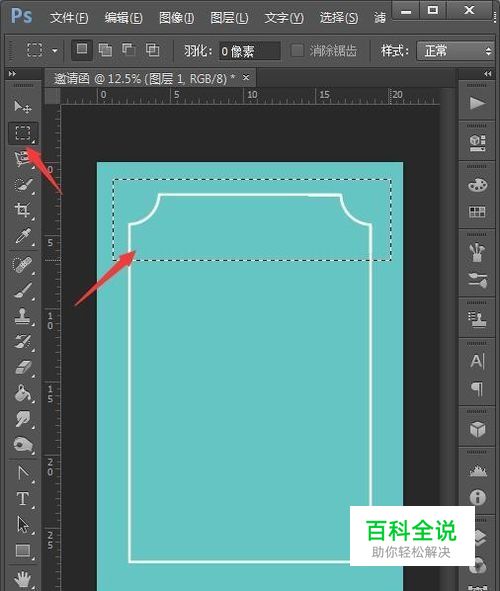500x591 pixels.
Task: Select the Smudge tool
Action: (x=23, y=418)
